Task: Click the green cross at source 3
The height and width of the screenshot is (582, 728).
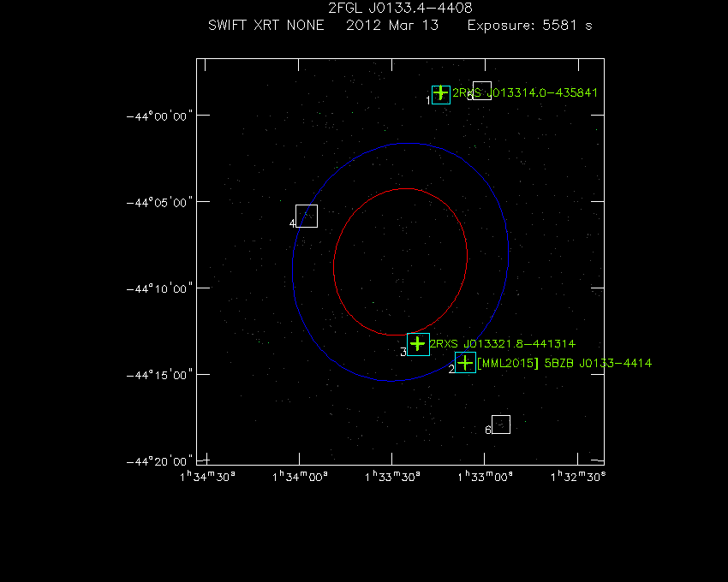Action: click(418, 344)
